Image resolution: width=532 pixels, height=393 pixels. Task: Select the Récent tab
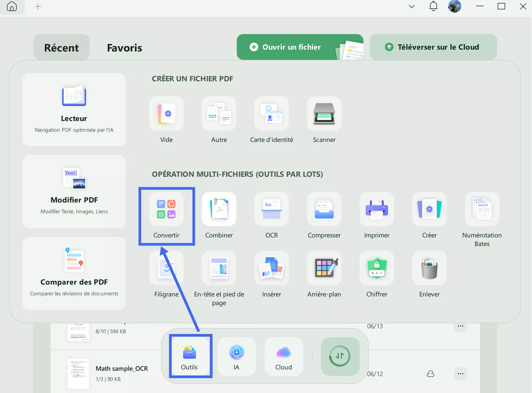[61, 47]
